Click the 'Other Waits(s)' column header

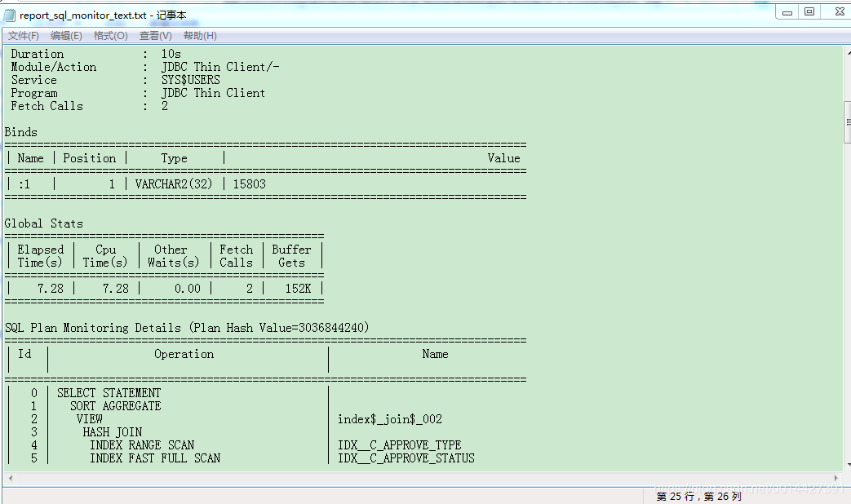pyautogui.click(x=174, y=256)
